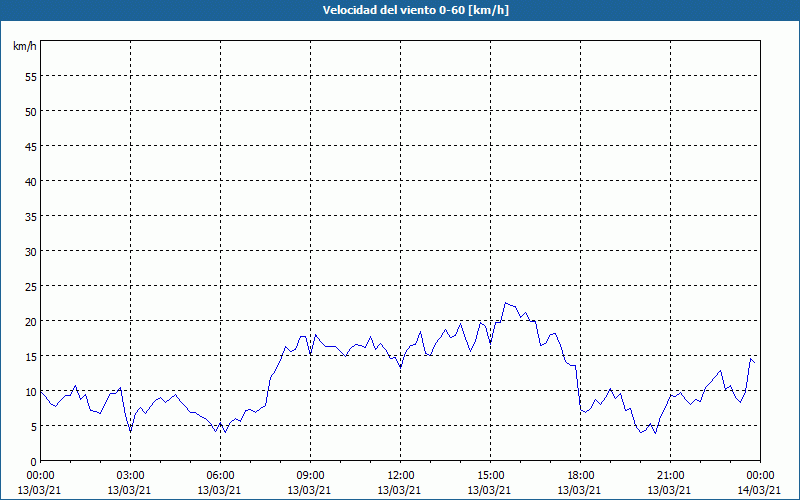
Task: Click the y-axis value '35'
Action: click(x=31, y=216)
